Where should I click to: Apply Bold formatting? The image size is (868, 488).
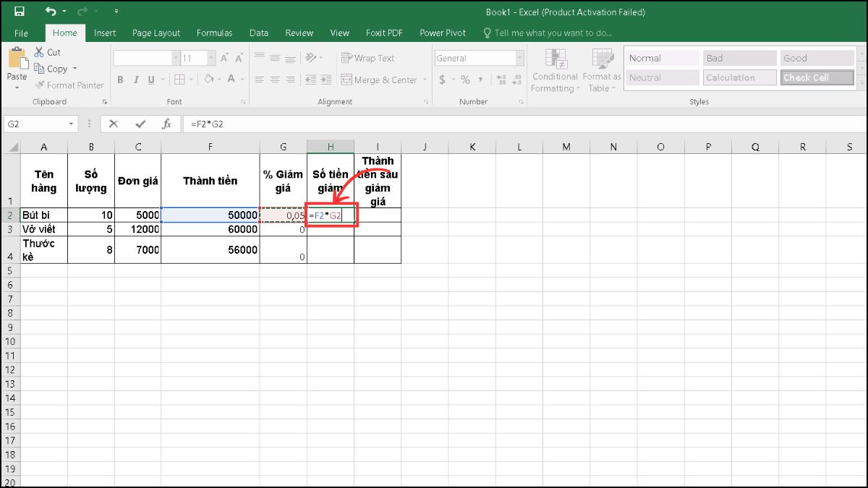pyautogui.click(x=120, y=80)
